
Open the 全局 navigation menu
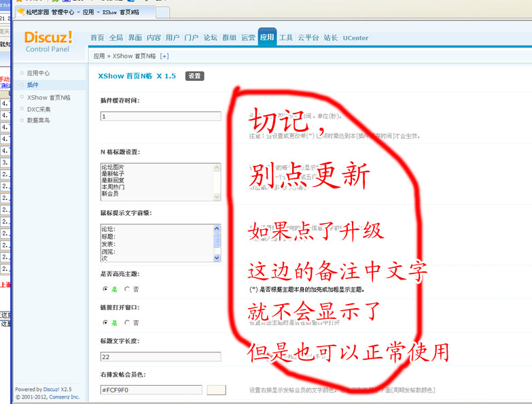[116, 37]
